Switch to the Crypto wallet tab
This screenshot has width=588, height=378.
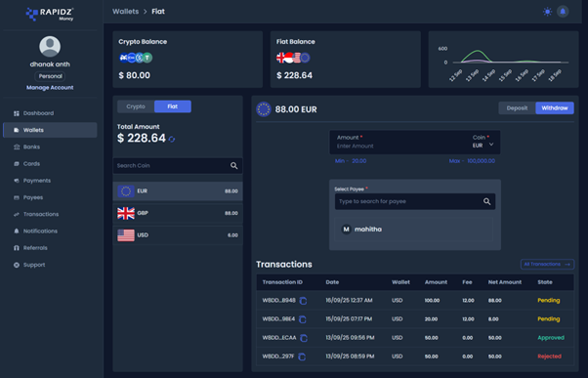(x=136, y=106)
